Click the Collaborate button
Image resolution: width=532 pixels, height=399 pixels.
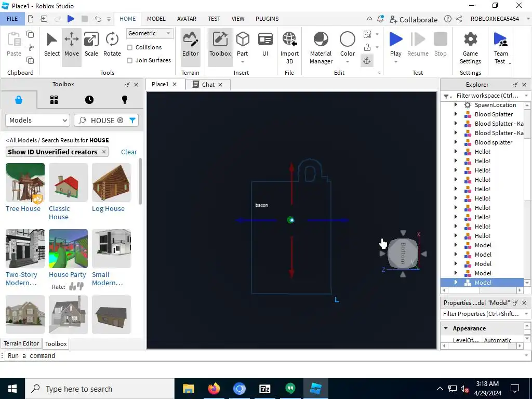click(x=414, y=19)
